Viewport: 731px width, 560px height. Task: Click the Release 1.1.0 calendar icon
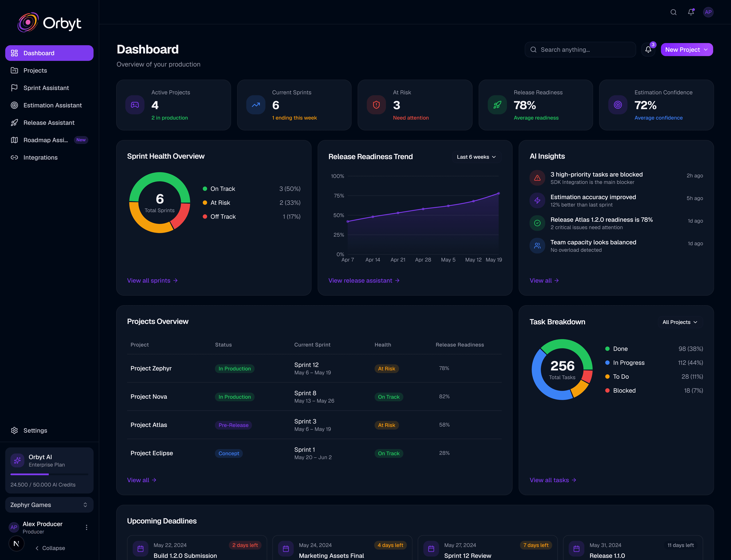pyautogui.click(x=577, y=549)
